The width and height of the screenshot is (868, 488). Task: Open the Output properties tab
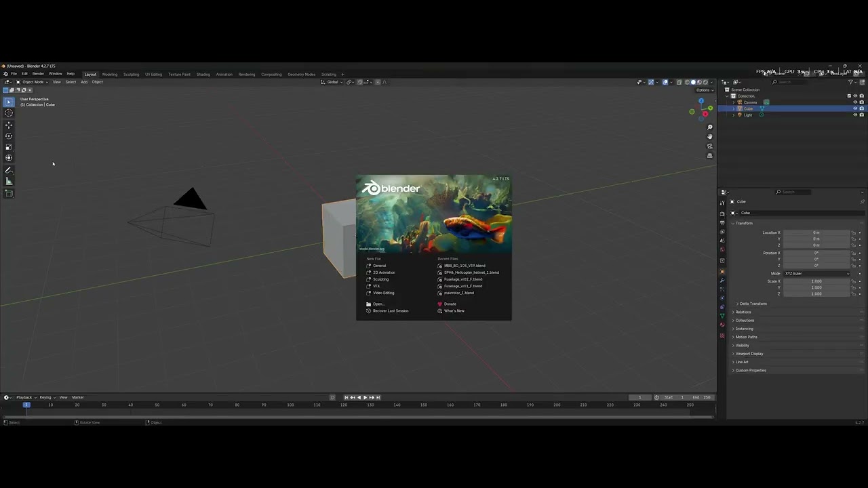[x=722, y=223]
